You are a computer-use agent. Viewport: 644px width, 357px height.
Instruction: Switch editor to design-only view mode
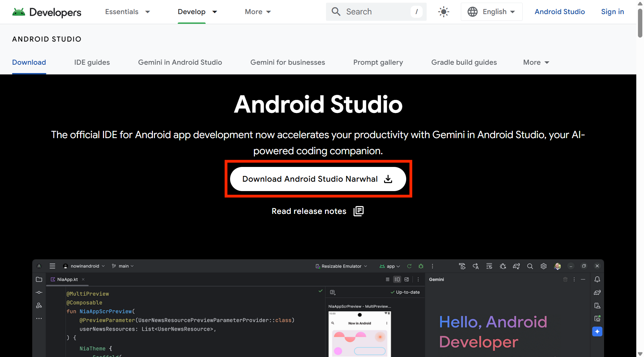pos(407,279)
